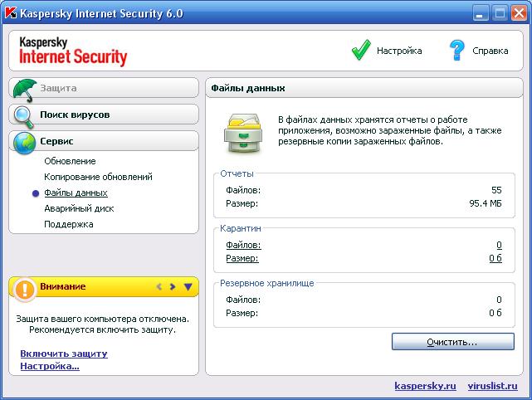The height and width of the screenshot is (400, 532).
Task: Show next notification with right arrow
Action: pos(173,286)
